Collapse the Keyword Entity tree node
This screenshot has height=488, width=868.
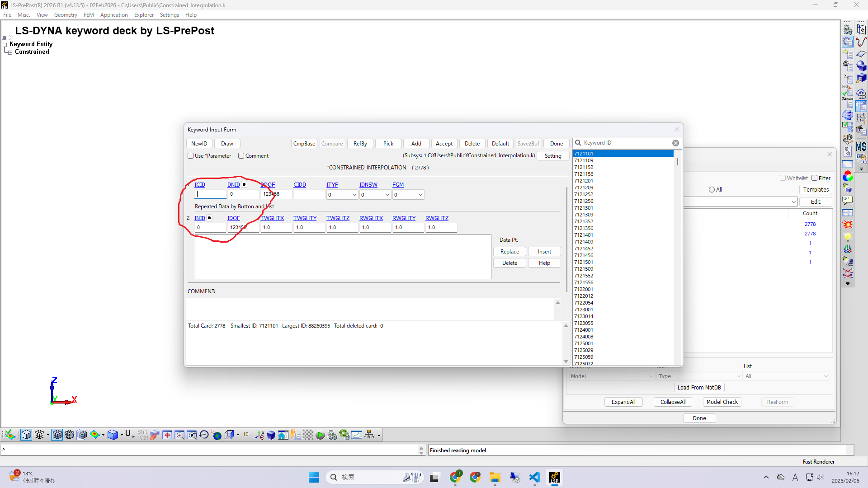(x=5, y=45)
